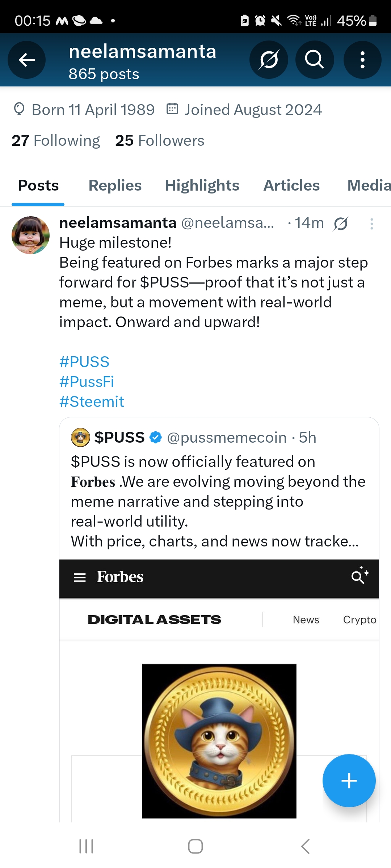Tap the compose new post plus button
The height and width of the screenshot is (868, 391).
(349, 780)
